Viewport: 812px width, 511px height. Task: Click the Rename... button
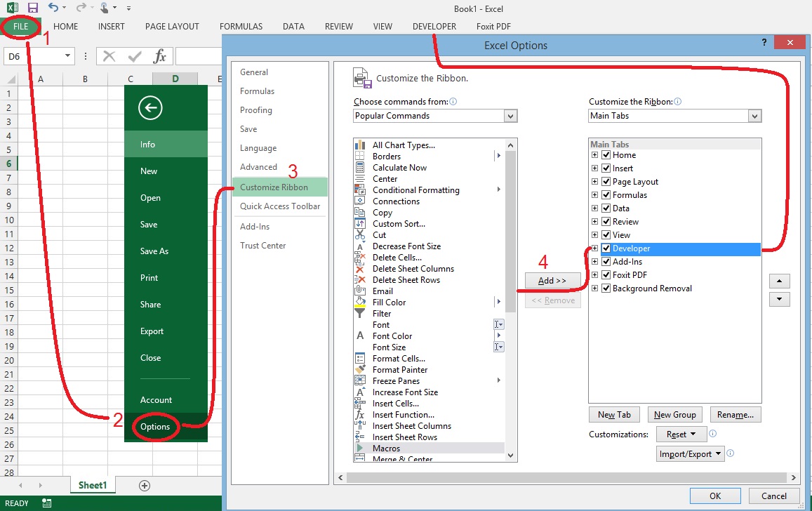[736, 415]
